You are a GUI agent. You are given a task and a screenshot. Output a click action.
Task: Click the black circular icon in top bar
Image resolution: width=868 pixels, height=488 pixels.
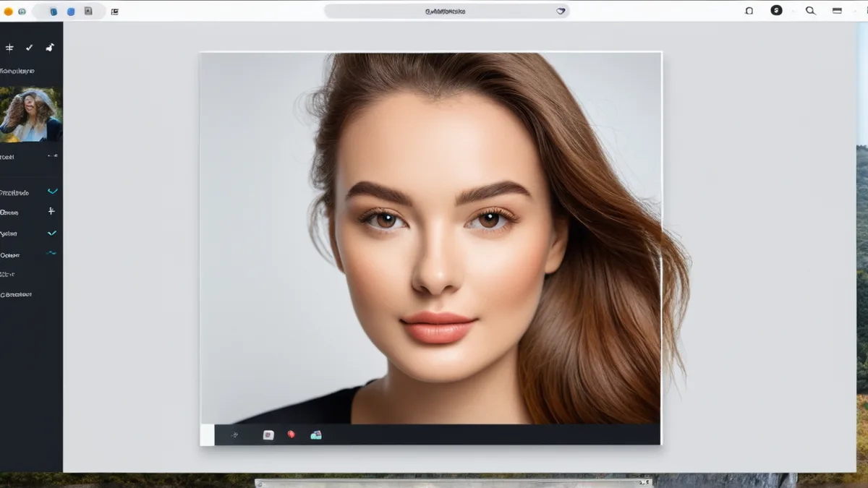pyautogui.click(x=776, y=11)
